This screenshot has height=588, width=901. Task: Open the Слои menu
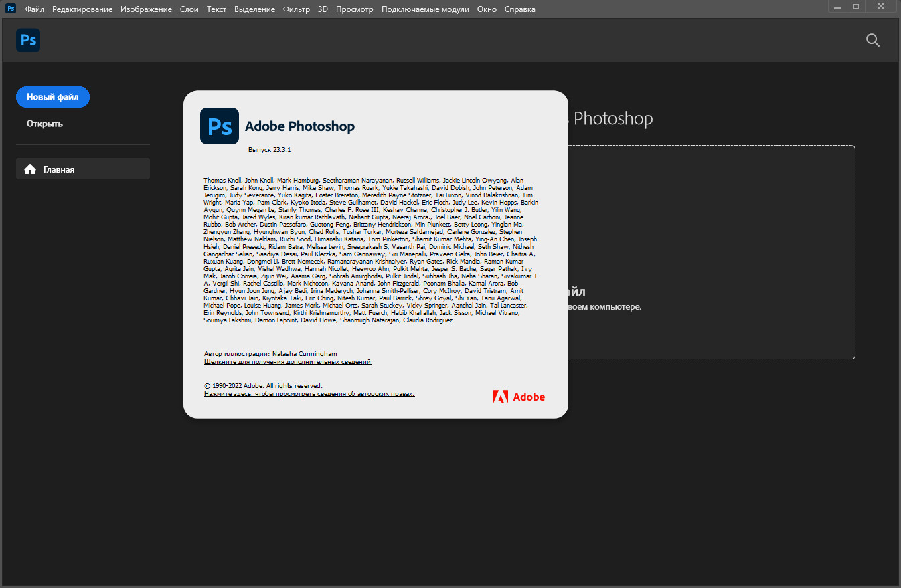pyautogui.click(x=189, y=9)
